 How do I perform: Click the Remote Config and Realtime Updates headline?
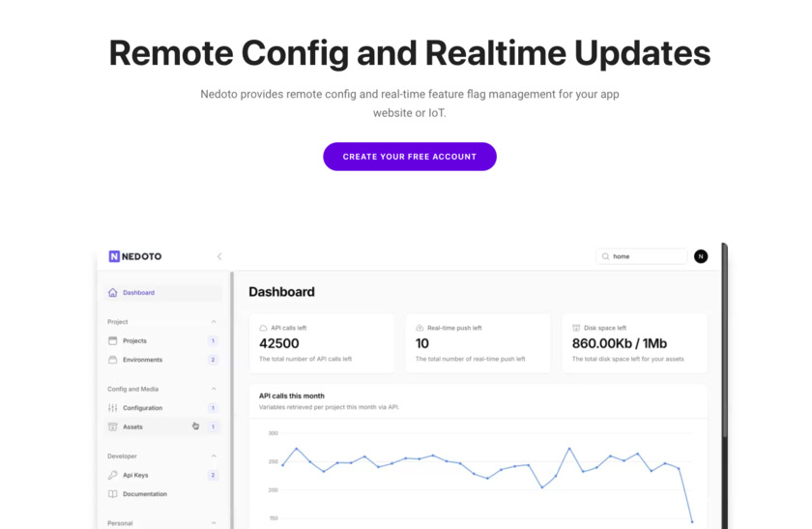(x=410, y=53)
